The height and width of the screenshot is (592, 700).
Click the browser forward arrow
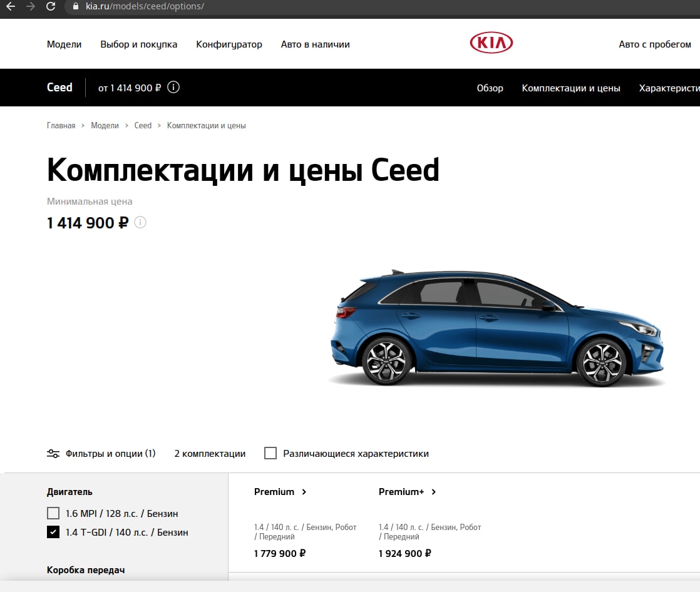pos(30,6)
